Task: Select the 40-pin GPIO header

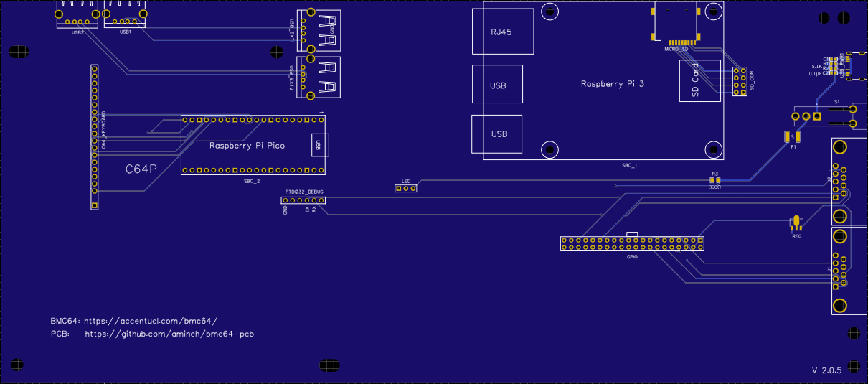Action: point(632,243)
